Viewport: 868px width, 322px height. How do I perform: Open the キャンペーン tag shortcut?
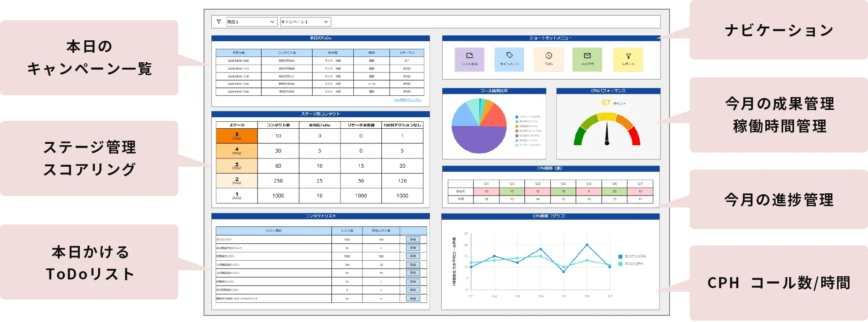click(509, 59)
